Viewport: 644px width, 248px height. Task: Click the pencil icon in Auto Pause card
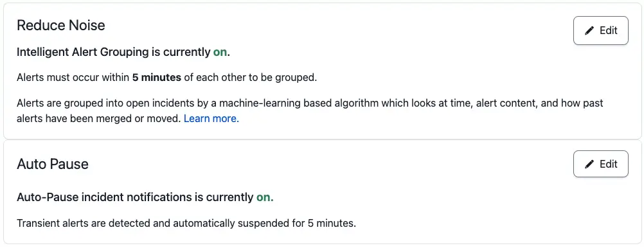[589, 164]
